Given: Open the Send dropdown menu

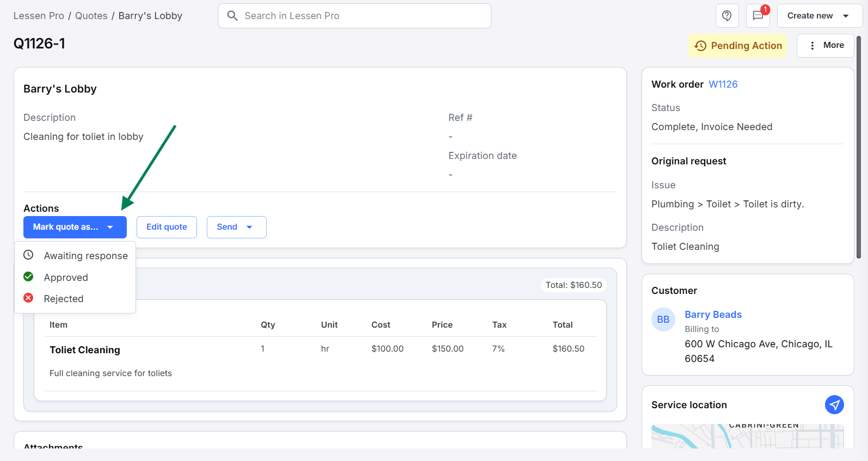Looking at the screenshot, I should 236,227.
